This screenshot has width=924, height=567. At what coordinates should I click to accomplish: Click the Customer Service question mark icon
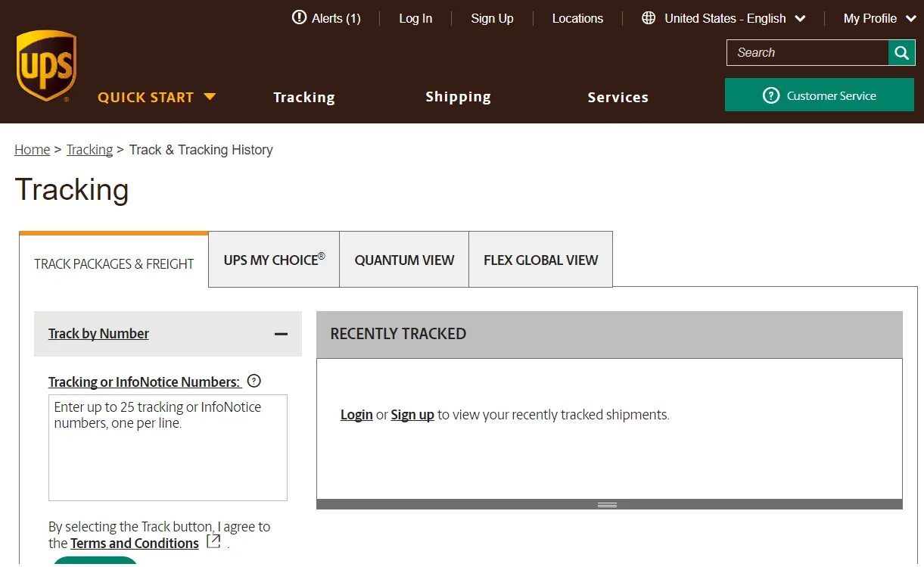[771, 95]
